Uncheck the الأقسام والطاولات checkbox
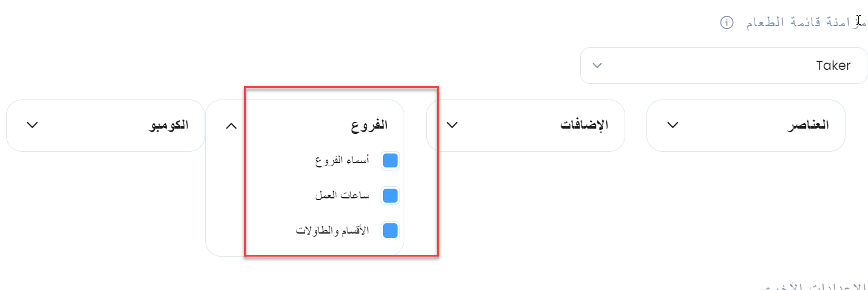 point(390,231)
